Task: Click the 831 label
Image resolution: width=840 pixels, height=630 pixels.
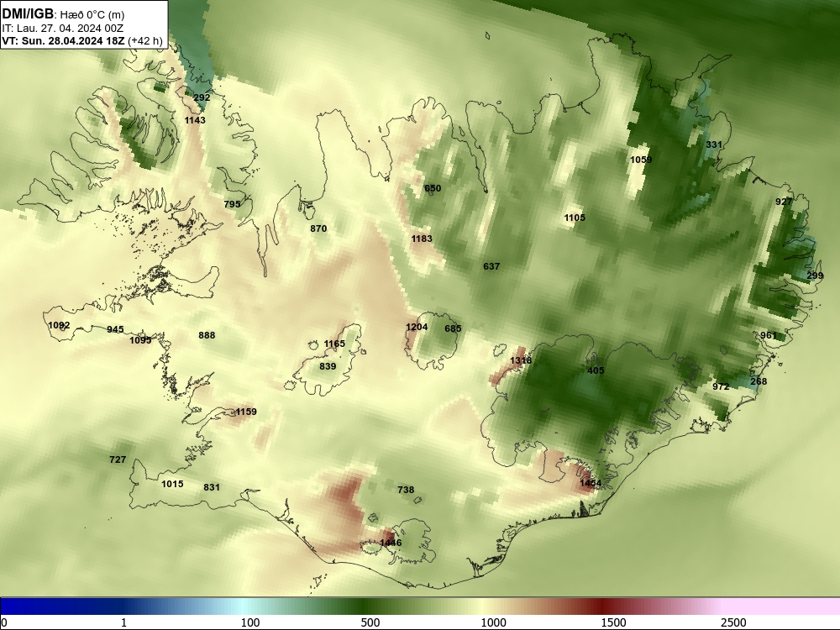Action: tap(212, 487)
